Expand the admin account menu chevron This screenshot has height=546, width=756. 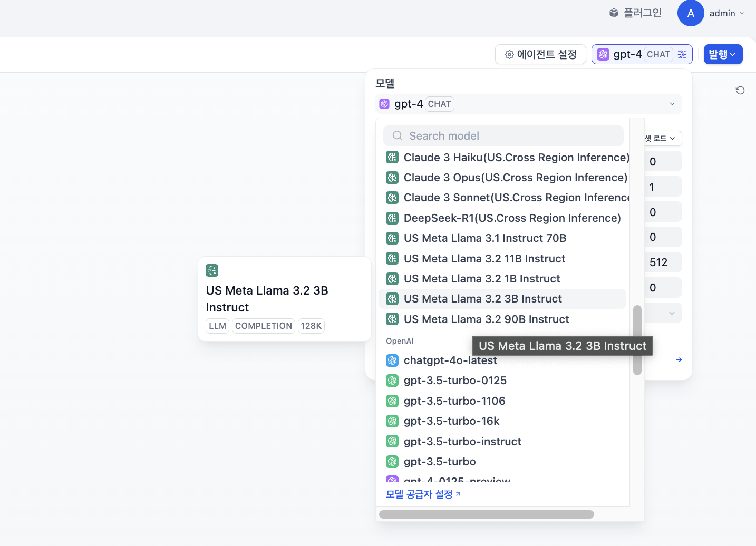[x=742, y=13]
